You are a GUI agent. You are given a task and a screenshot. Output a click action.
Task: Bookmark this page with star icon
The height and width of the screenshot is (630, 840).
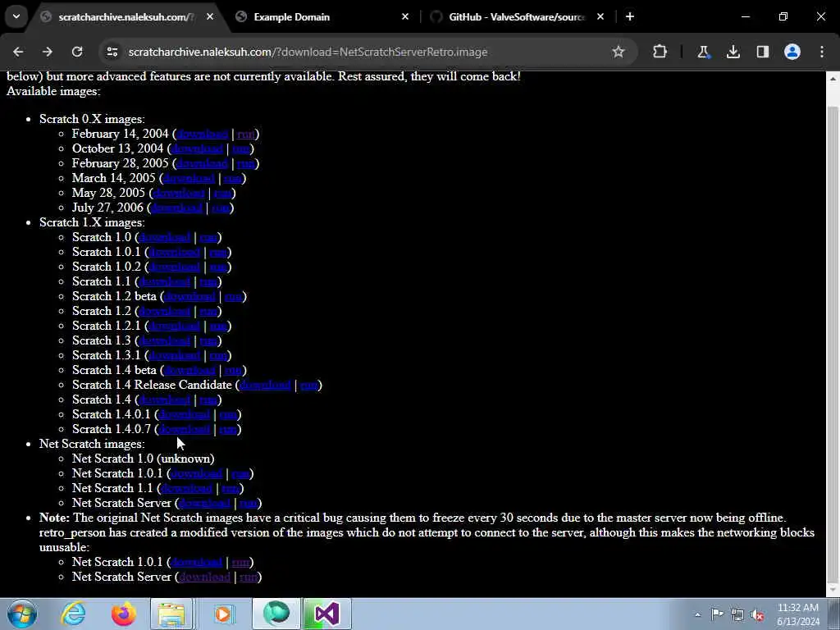[x=619, y=52]
